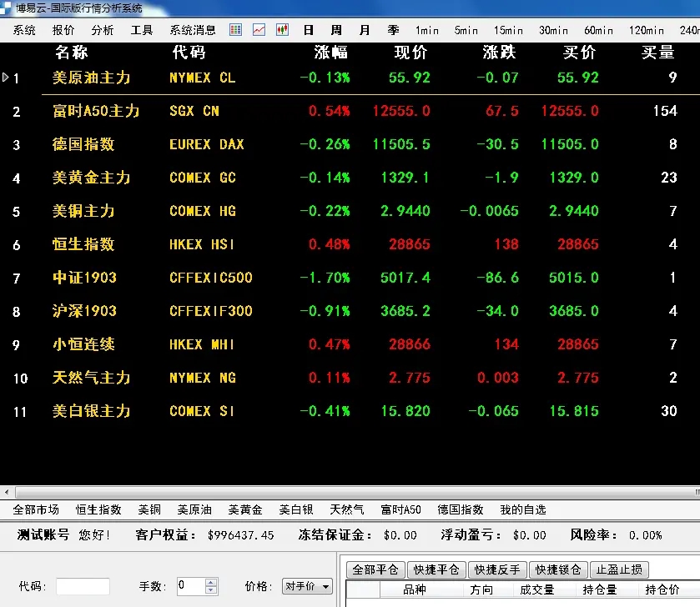Switch to the 美铜 tab

(x=149, y=509)
